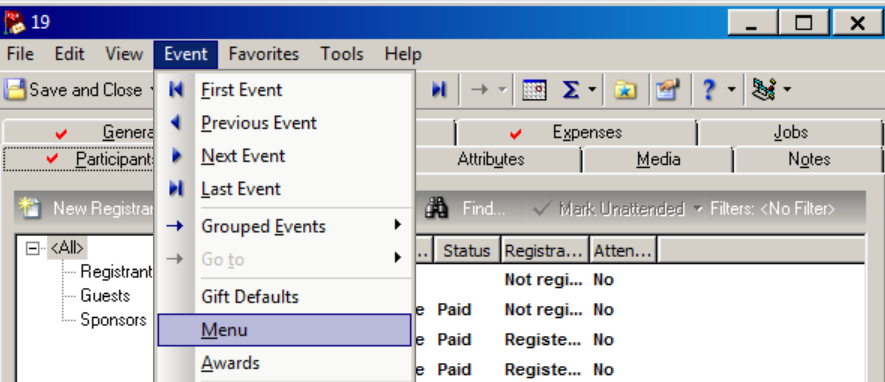Click the First Event menu icon
The width and height of the screenshot is (885, 382).
coord(176,89)
